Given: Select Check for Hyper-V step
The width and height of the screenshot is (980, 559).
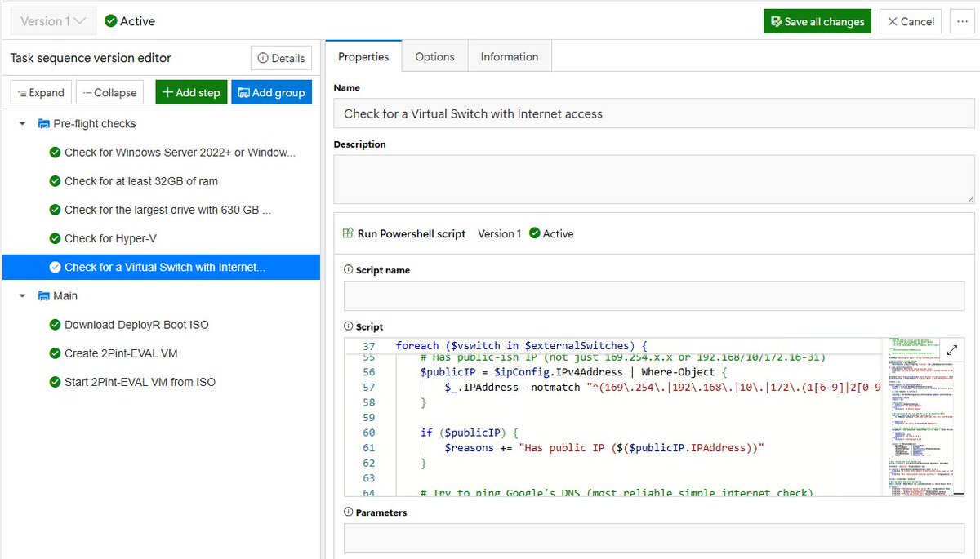Looking at the screenshot, I should 161,238.
